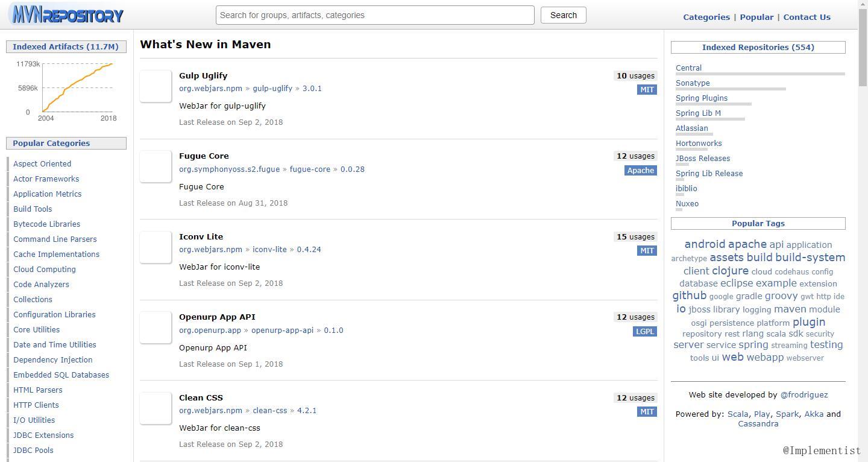Click MIT license badge on Gulp Uglify

647,89
